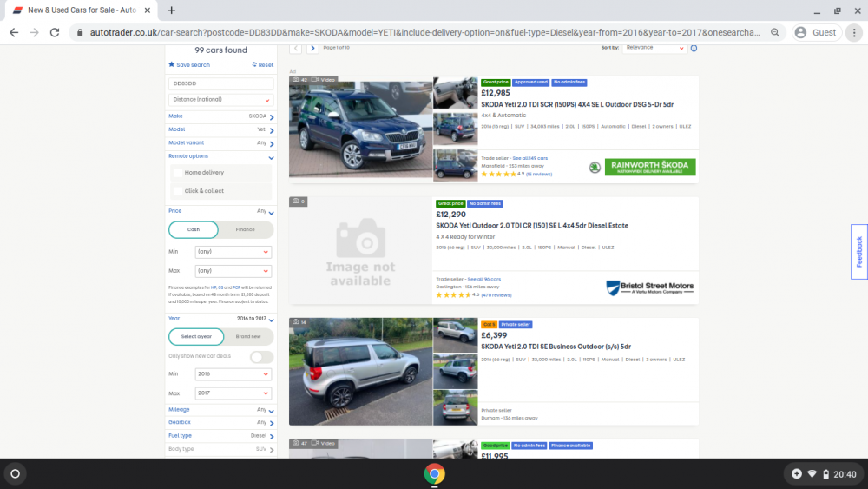Click the browser address bar URL
The width and height of the screenshot is (868, 489).
click(x=424, y=33)
